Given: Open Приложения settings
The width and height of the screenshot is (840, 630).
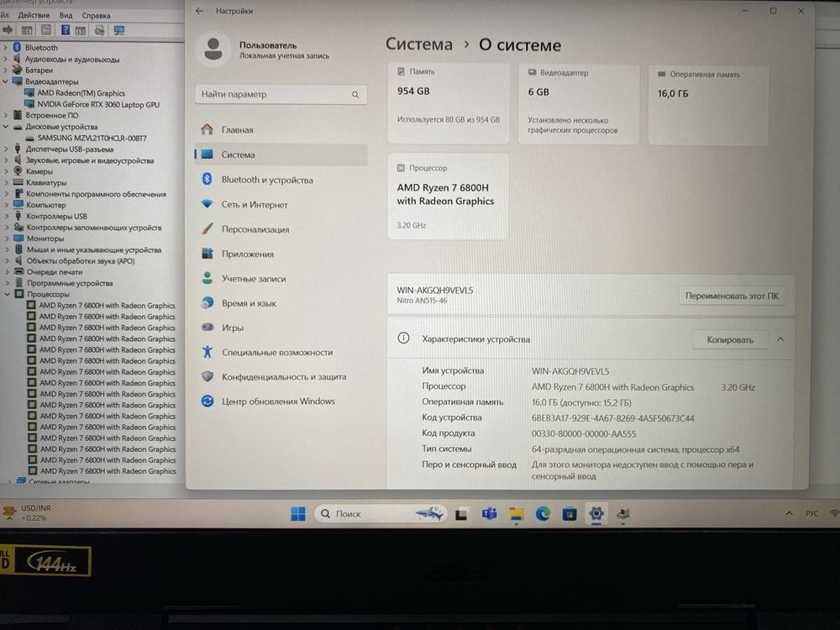Looking at the screenshot, I should [281, 254].
